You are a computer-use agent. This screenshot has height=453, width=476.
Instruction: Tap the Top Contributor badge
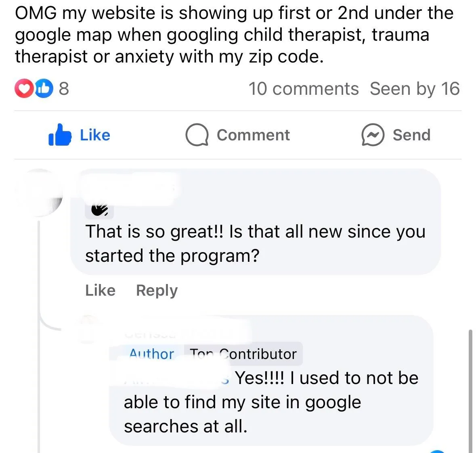tap(243, 354)
